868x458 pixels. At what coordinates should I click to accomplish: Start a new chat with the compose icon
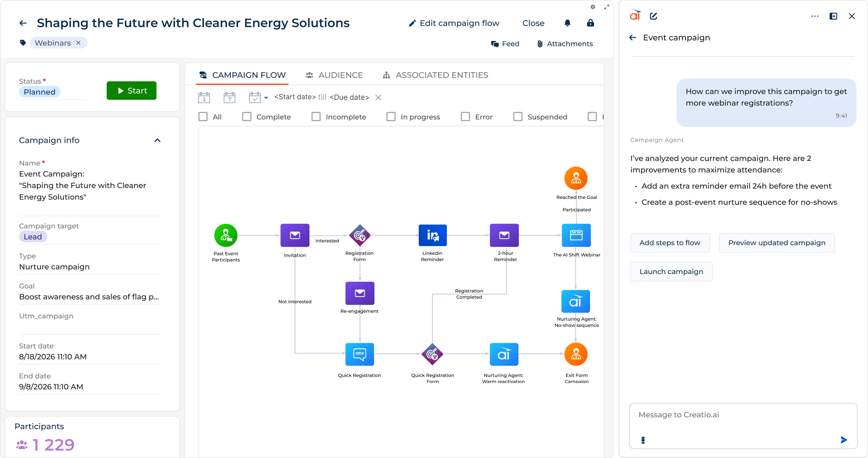click(x=654, y=16)
